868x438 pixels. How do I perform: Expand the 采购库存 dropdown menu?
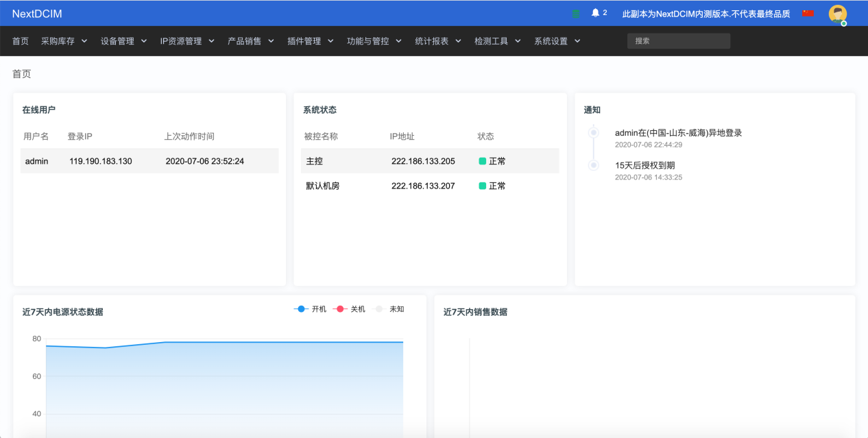[x=64, y=41]
